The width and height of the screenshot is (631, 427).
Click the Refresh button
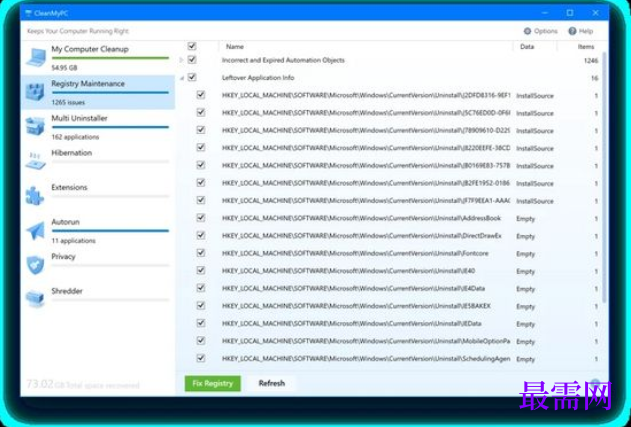click(272, 384)
